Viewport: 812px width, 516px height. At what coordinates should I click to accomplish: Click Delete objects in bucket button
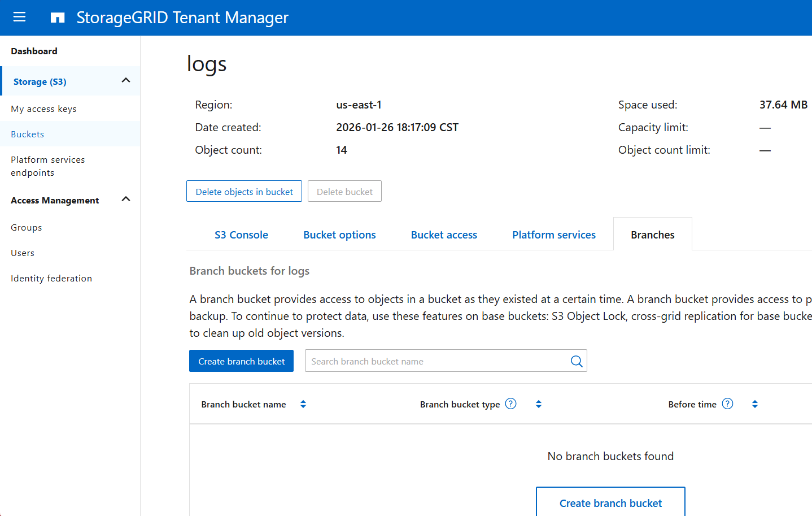tap(244, 191)
